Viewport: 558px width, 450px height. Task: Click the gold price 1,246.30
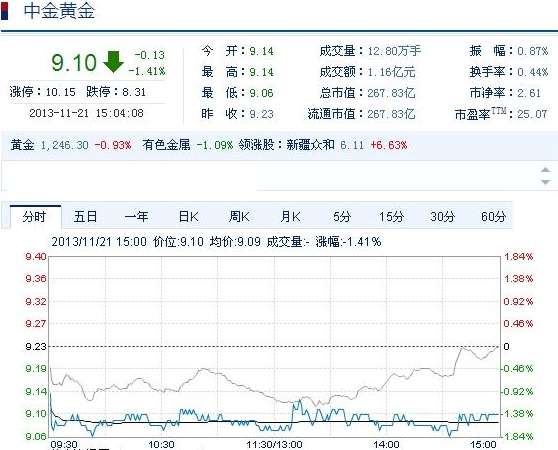click(x=65, y=145)
